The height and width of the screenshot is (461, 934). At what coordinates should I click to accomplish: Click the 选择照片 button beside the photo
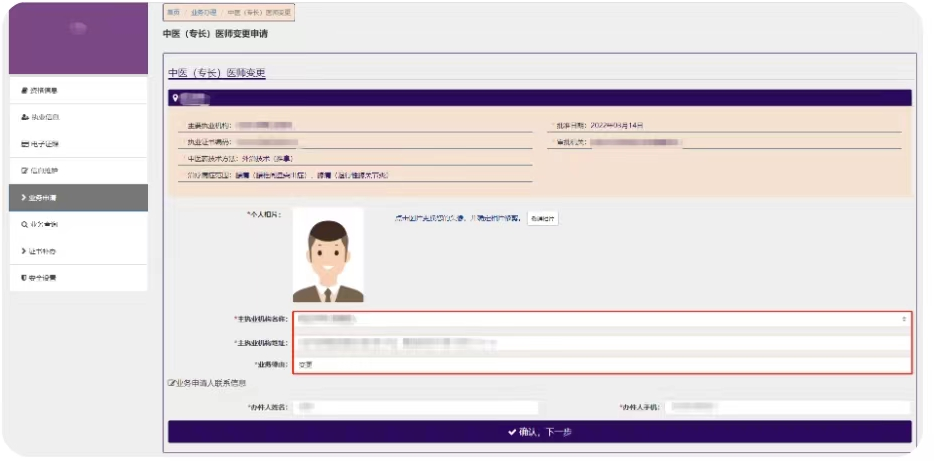pos(543,218)
